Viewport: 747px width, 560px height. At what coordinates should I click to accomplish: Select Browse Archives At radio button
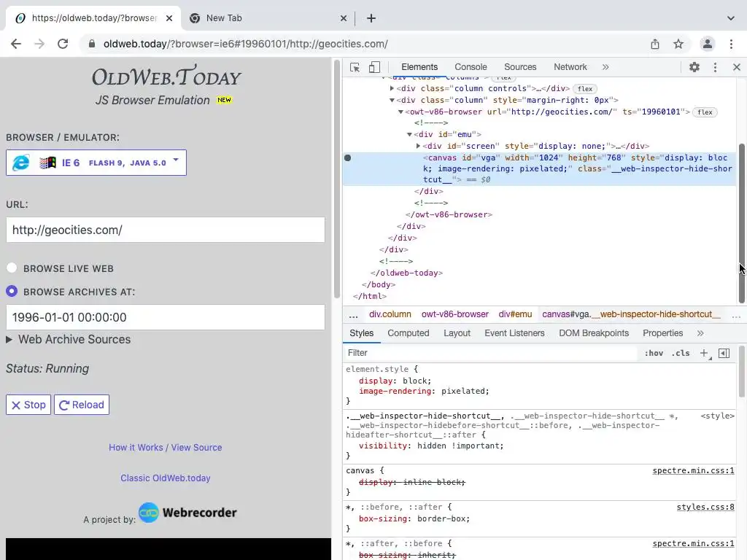coord(12,291)
